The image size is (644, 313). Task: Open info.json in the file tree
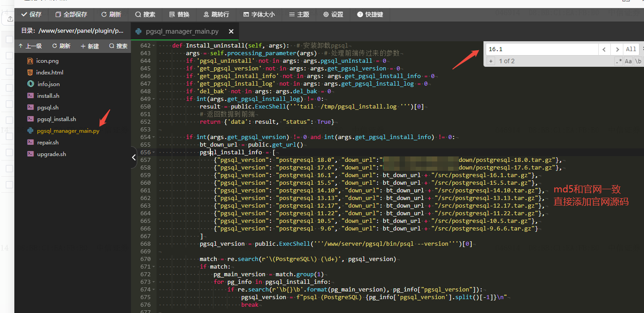48,84
